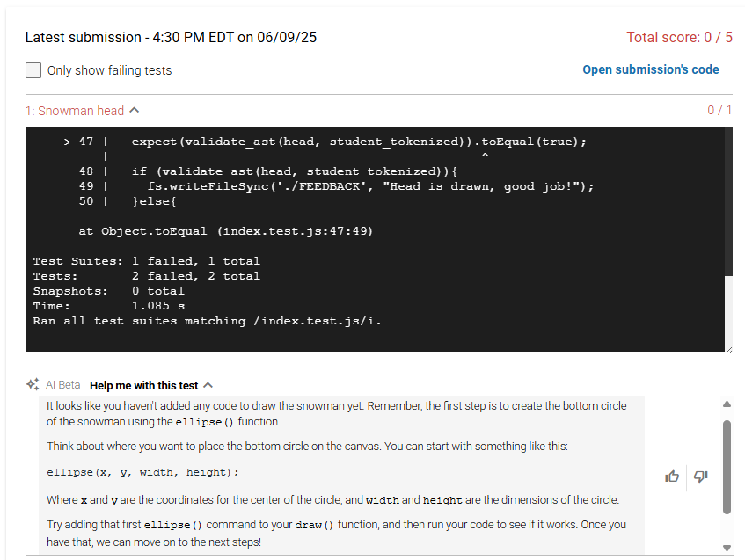Click the AI help panel scrollbar thumb
745x560 pixels.
pyautogui.click(x=727, y=467)
